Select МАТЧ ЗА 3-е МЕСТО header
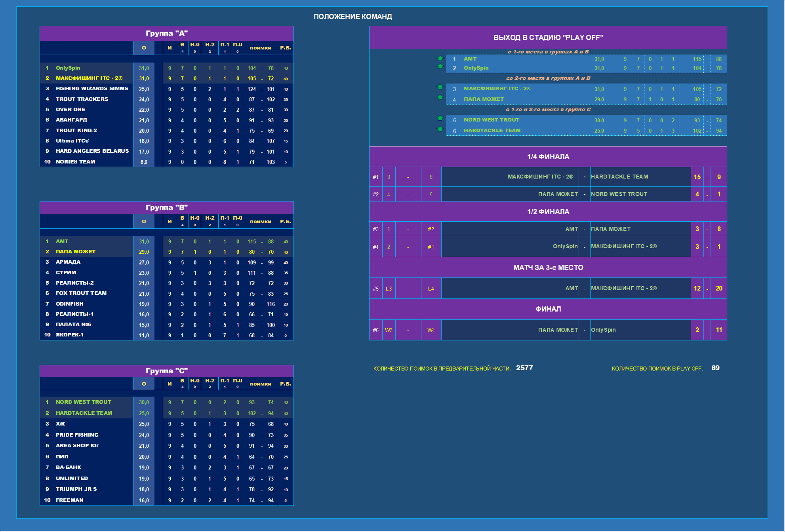Image resolution: width=785 pixels, height=532 pixels. click(548, 268)
